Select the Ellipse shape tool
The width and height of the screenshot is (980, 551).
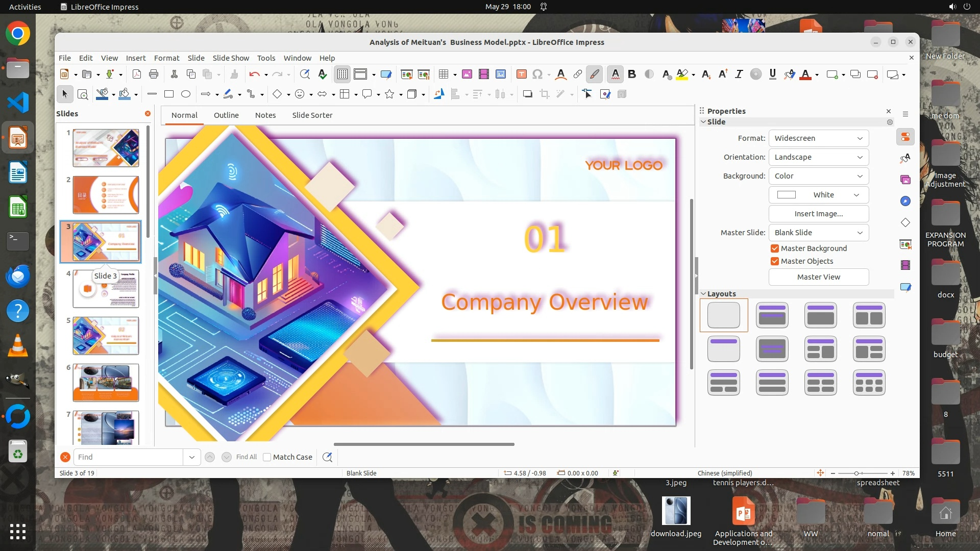click(x=186, y=94)
